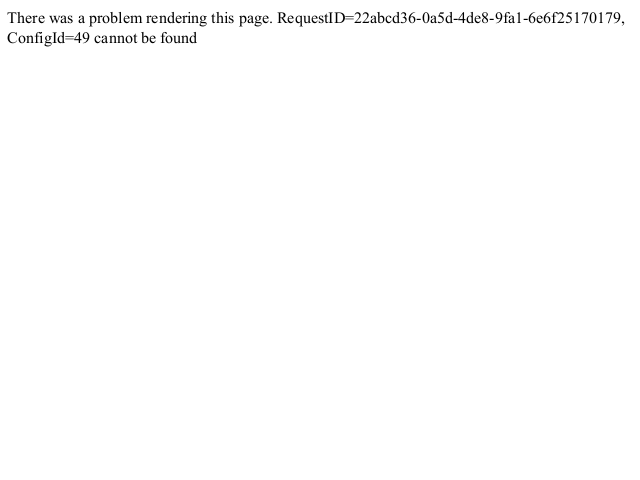The image size is (640, 480).
Task: Click the word "was" in the first line
Action: click(61, 19)
